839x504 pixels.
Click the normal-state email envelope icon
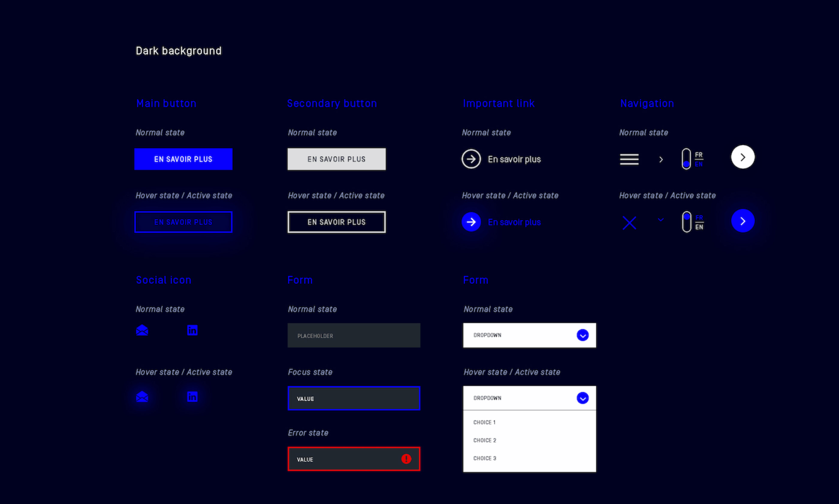(142, 330)
